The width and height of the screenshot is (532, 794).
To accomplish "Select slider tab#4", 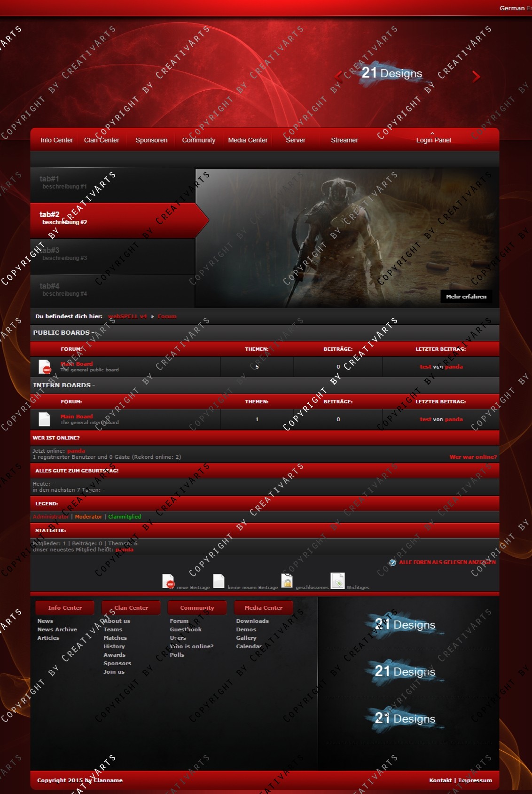I will (113, 291).
